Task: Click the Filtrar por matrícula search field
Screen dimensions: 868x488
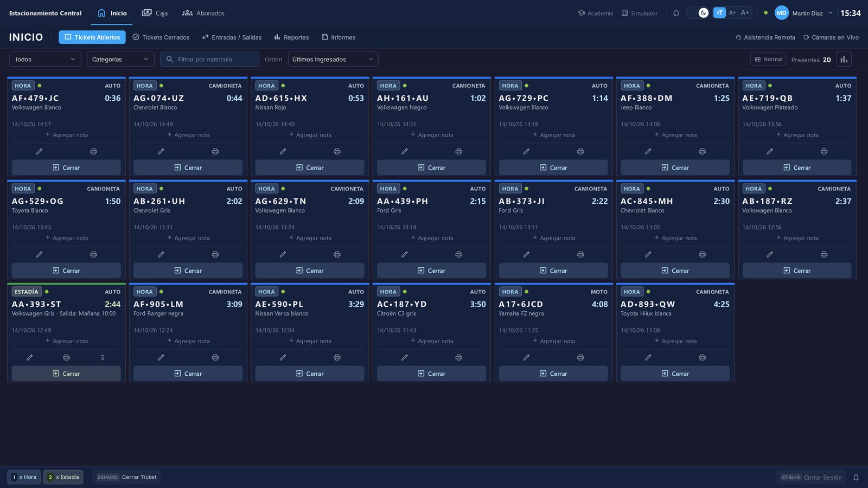Action: (209, 59)
